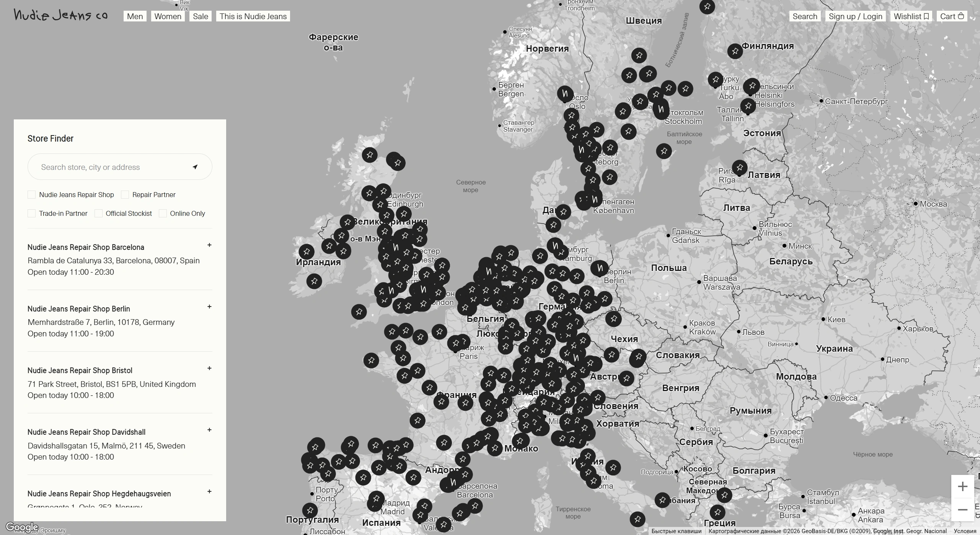Enable Nudie Jeans Repair Shop filter
This screenshot has width=980, height=535.
pos(32,195)
